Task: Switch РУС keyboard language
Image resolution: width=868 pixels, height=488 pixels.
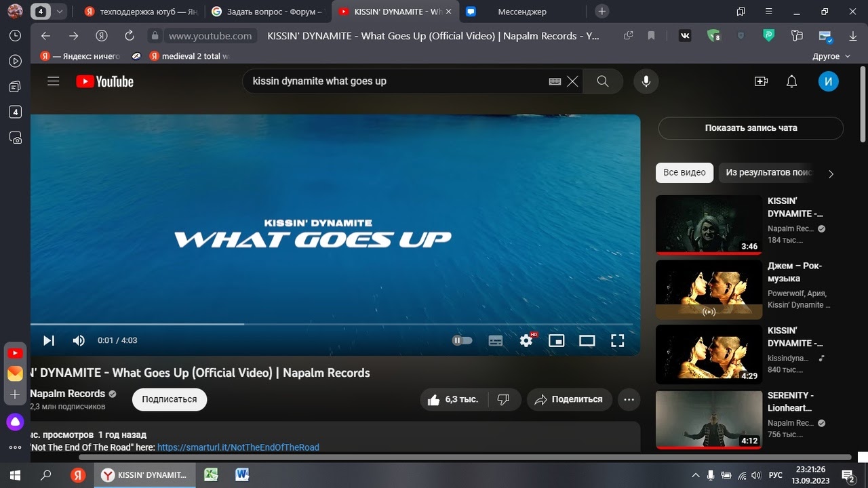Action: click(x=776, y=475)
